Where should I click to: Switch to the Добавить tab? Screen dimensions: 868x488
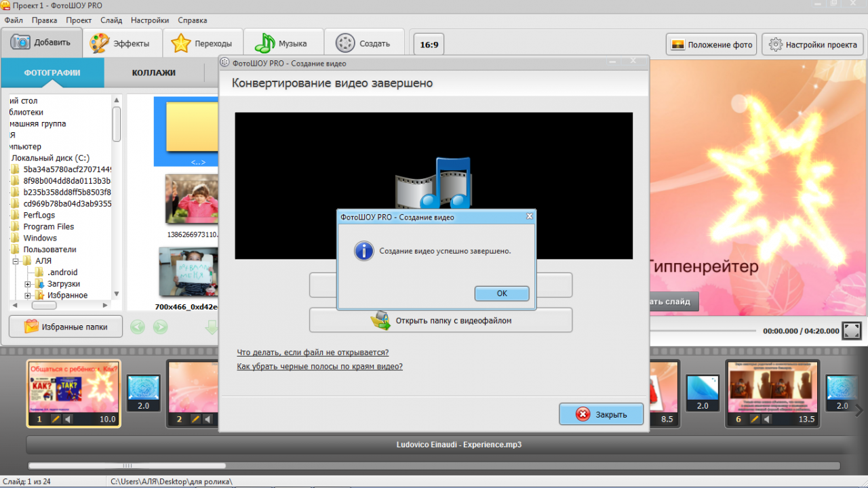pos(41,43)
